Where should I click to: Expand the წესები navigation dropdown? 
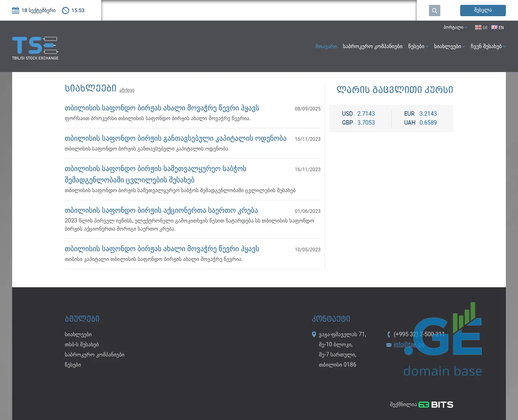pyautogui.click(x=418, y=47)
